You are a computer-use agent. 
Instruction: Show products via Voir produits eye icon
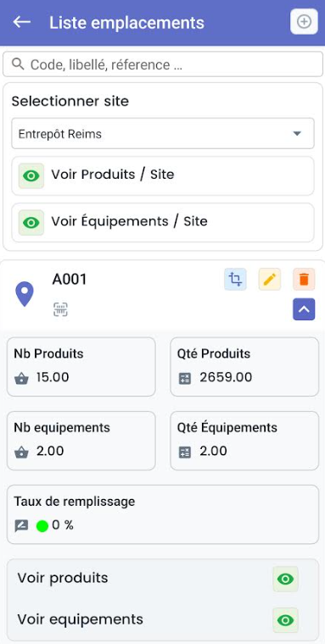click(285, 579)
